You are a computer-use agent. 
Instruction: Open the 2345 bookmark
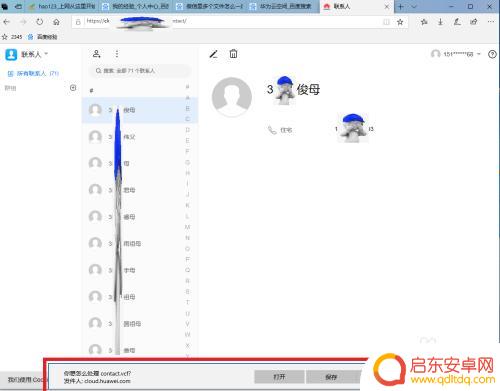click(12, 37)
